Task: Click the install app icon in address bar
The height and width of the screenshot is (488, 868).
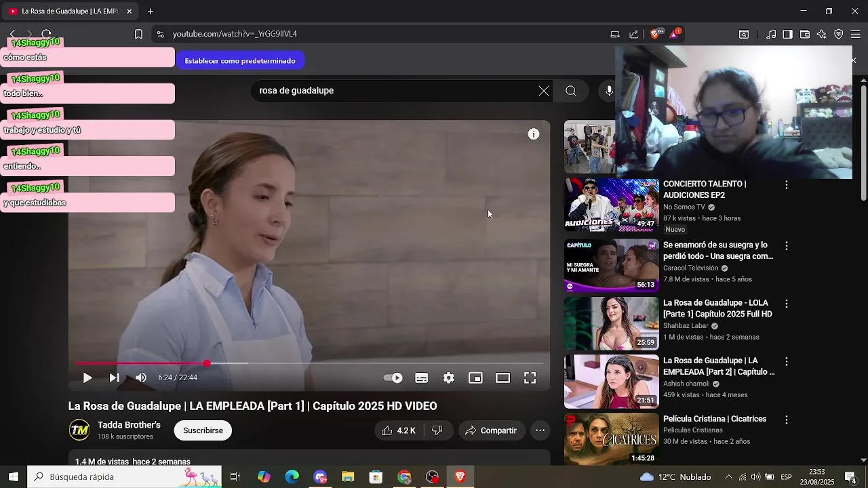Action: point(615,34)
